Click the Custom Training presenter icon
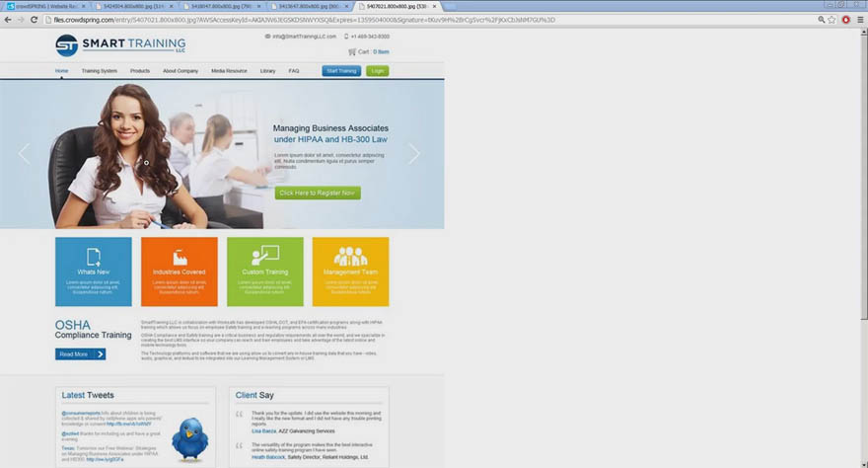This screenshot has height=468, width=868. coord(265,256)
